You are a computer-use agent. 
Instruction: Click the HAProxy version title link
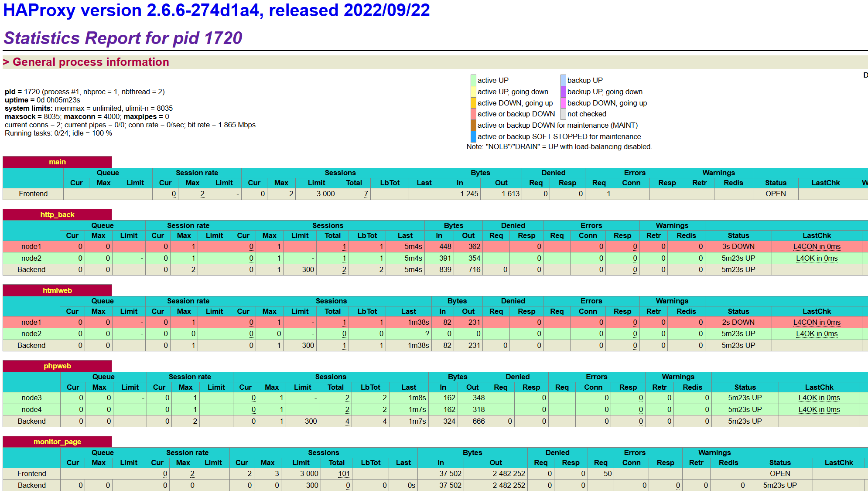tap(216, 10)
